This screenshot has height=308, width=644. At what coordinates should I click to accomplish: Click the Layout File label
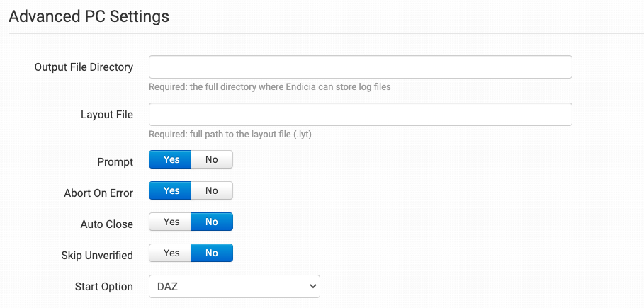click(x=107, y=115)
